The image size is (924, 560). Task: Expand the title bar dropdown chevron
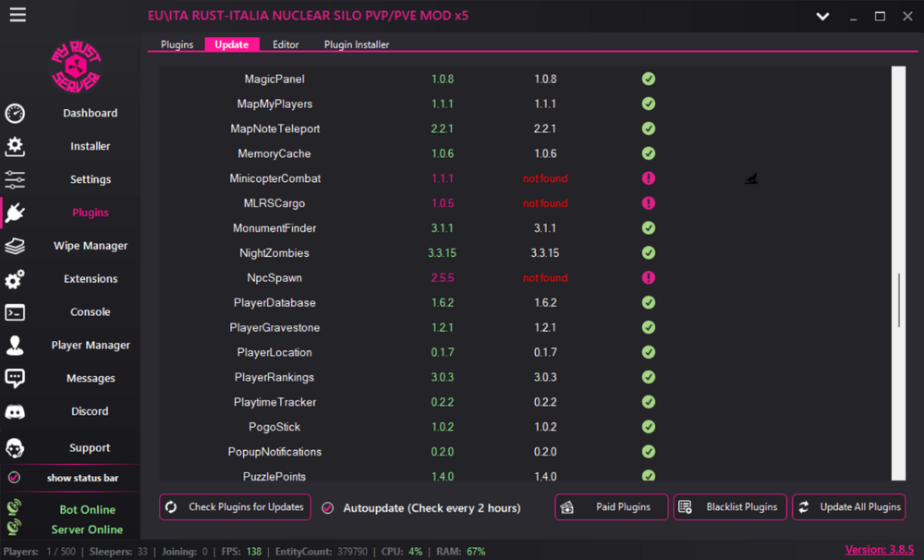point(822,17)
